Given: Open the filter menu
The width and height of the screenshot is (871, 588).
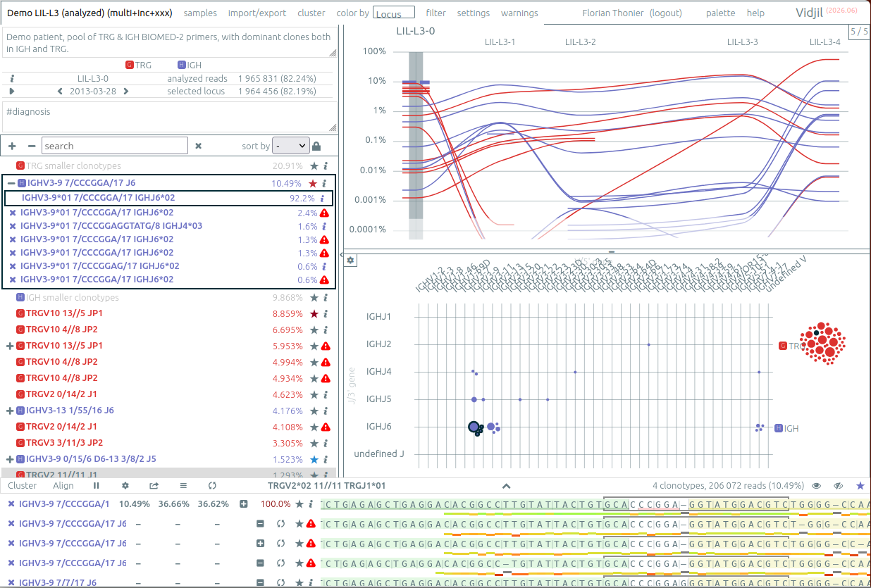Looking at the screenshot, I should click(436, 13).
